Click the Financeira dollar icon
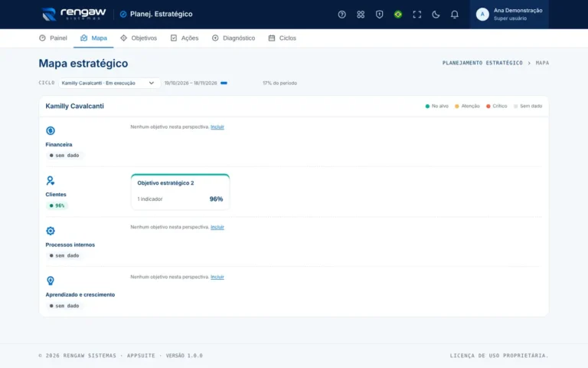 tap(51, 130)
